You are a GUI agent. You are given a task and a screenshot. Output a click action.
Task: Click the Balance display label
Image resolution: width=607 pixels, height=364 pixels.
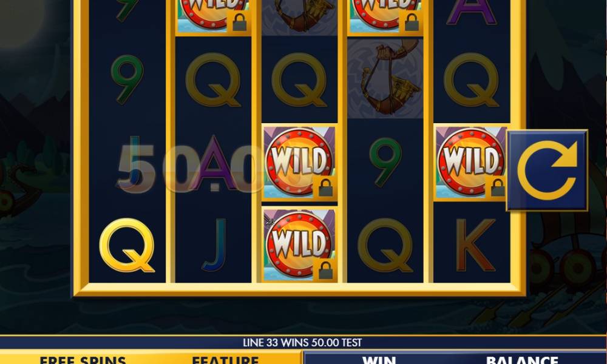[522, 360]
